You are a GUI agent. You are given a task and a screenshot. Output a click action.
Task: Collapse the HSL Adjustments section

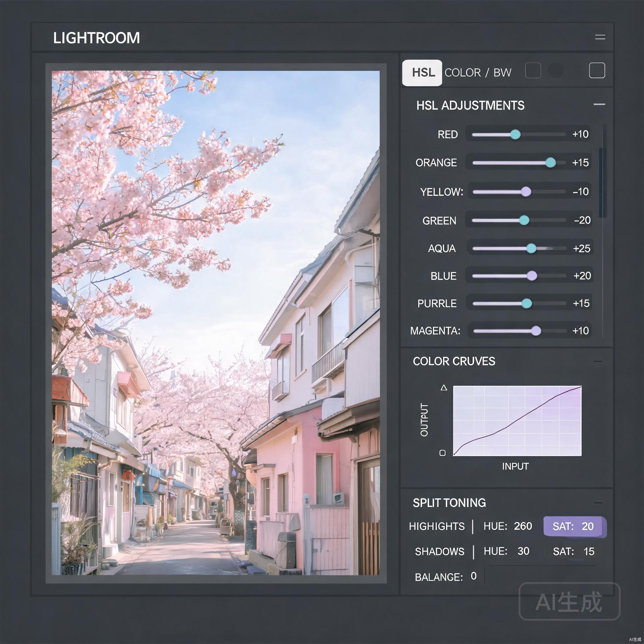(x=599, y=104)
